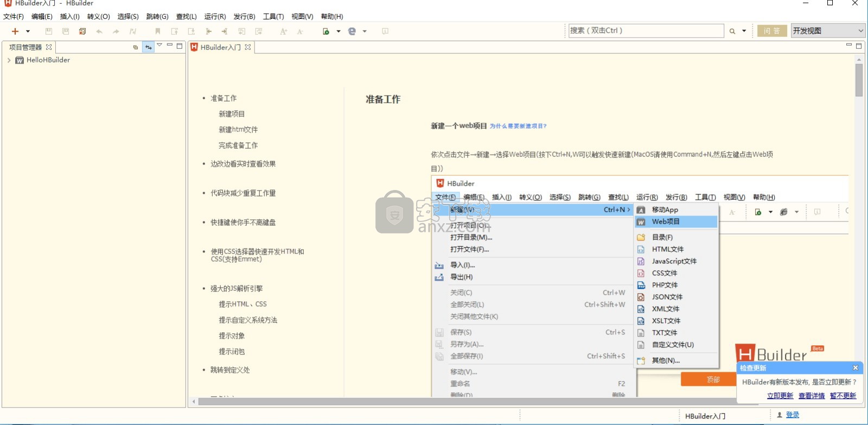
Task: Go to 新建项目 in the contents list
Action: (x=232, y=114)
